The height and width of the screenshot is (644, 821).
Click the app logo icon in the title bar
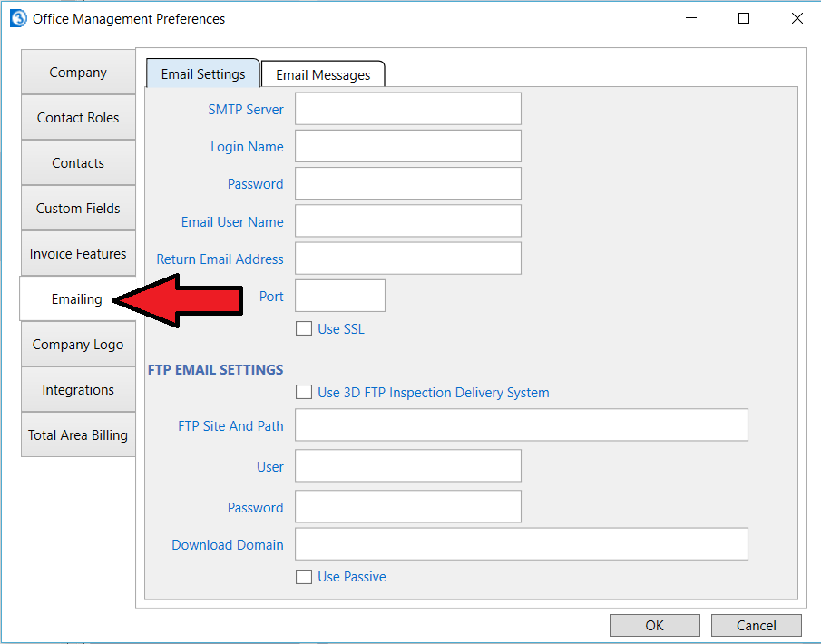coord(18,19)
